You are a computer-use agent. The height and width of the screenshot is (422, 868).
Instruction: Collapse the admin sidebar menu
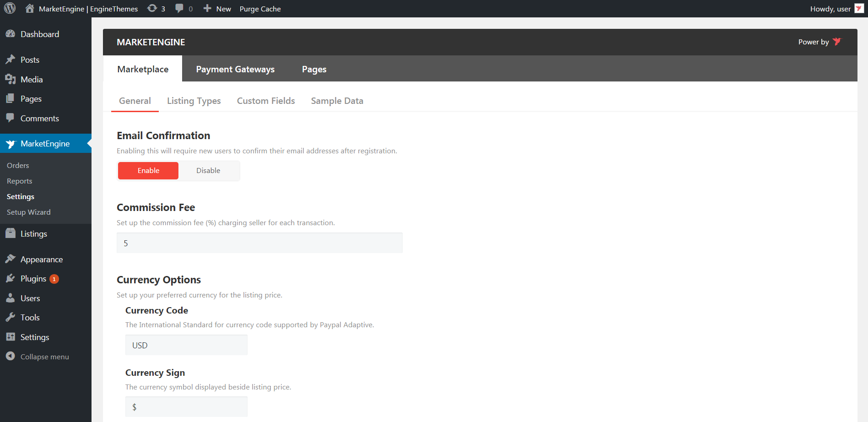(x=44, y=357)
